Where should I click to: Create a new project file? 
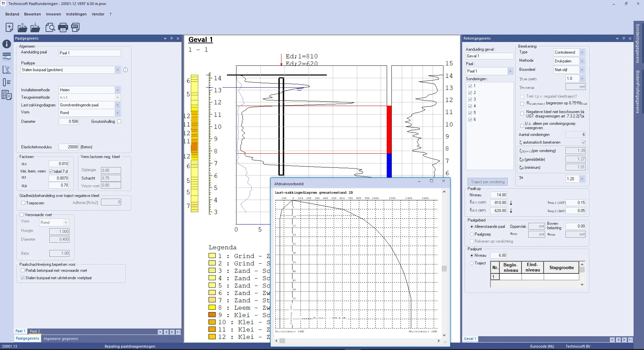[x=9, y=27]
